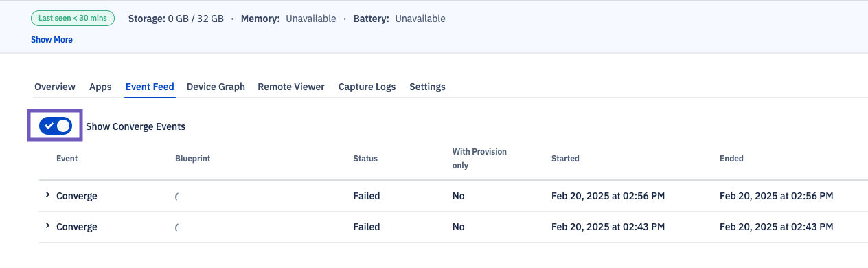Expand the 02:43 PM Converge event row
The image size is (868, 268).
47,226
